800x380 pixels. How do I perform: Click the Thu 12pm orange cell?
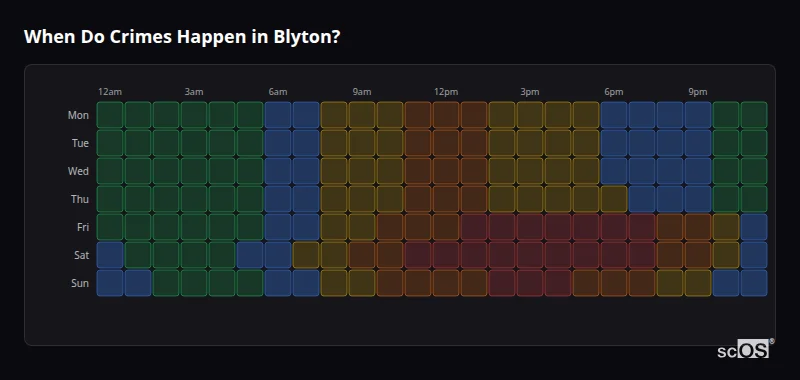[x=446, y=199]
